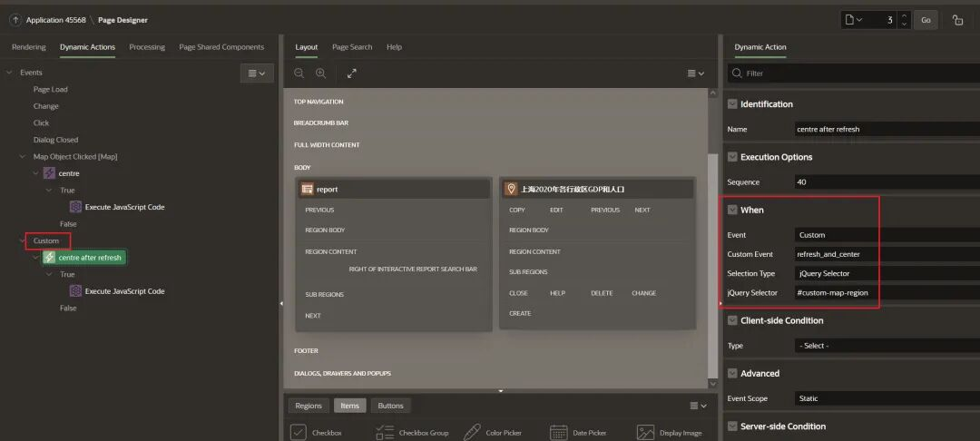Image resolution: width=980 pixels, height=441 pixels.
Task: Click the report region icon
Action: coord(307,189)
